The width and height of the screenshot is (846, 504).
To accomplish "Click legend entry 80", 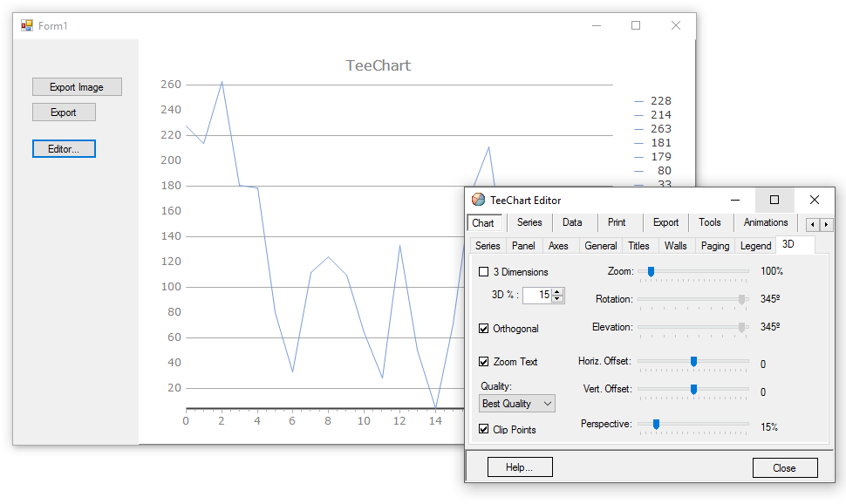I will point(653,171).
